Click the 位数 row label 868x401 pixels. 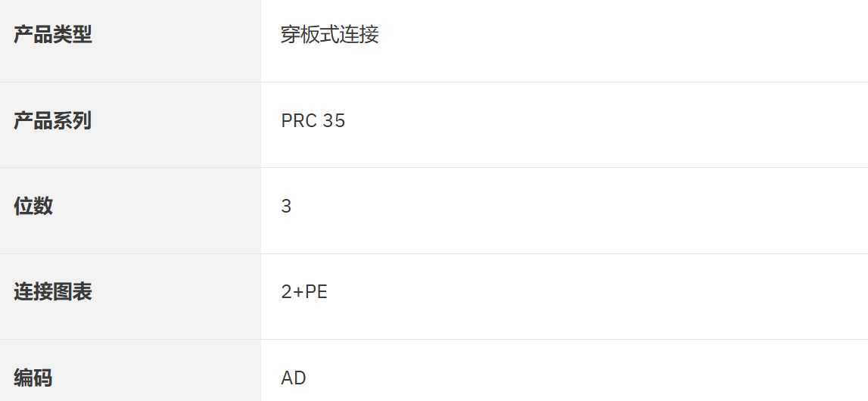pos(33,206)
